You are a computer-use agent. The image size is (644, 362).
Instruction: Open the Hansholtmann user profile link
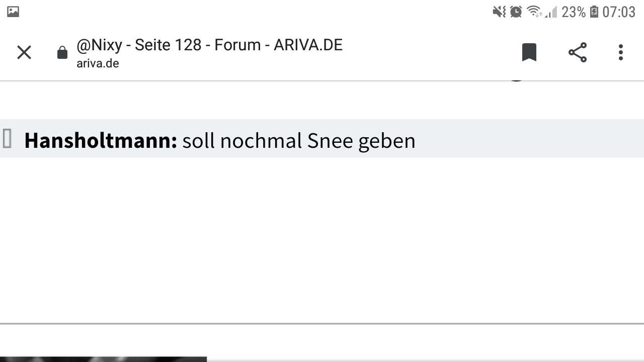[x=101, y=140]
